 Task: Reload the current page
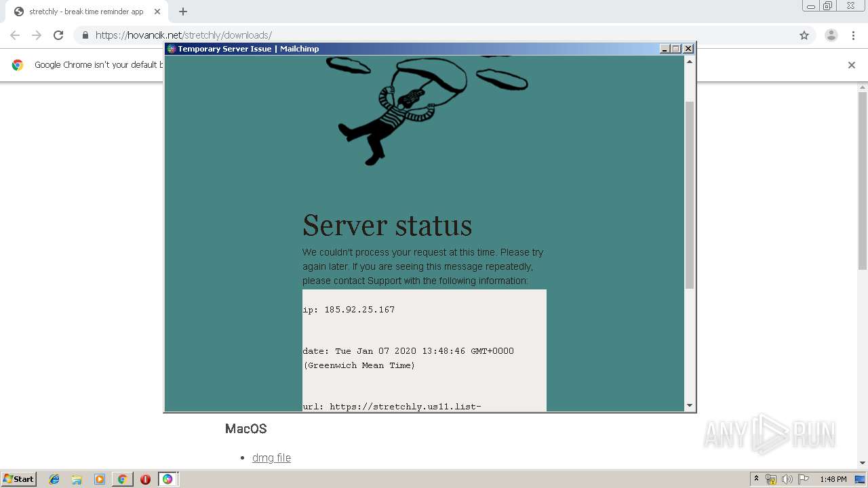coord(58,35)
